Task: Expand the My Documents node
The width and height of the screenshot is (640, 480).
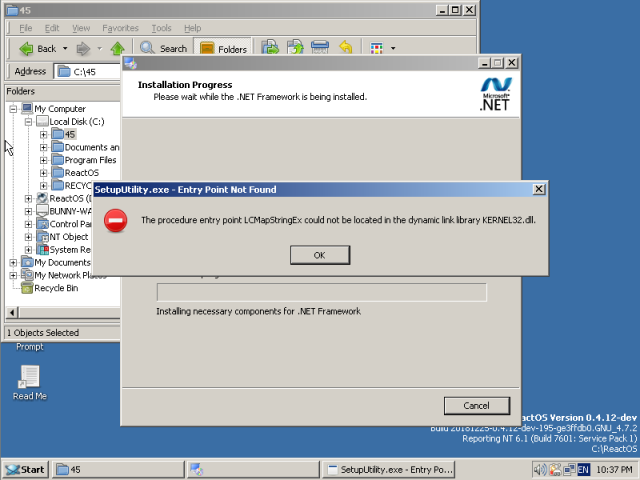Action: click(13, 262)
